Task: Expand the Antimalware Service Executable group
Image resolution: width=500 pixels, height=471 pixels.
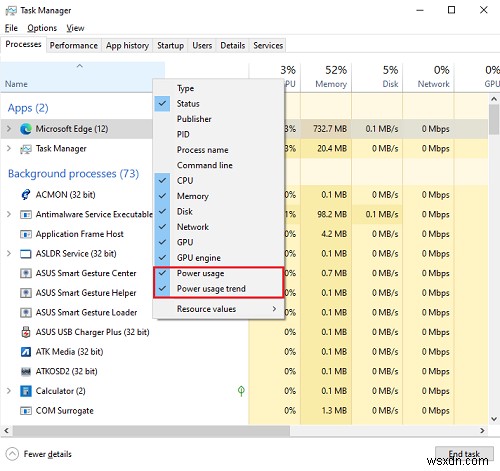Action: (9, 214)
